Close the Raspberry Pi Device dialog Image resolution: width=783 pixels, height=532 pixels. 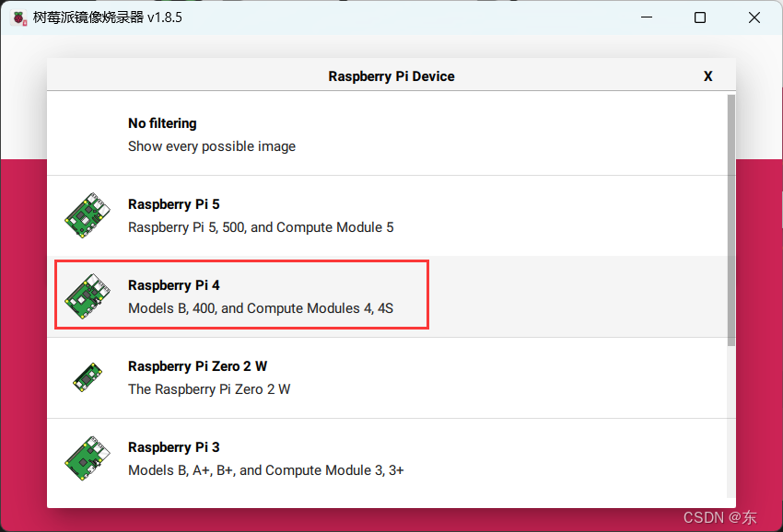click(x=707, y=75)
